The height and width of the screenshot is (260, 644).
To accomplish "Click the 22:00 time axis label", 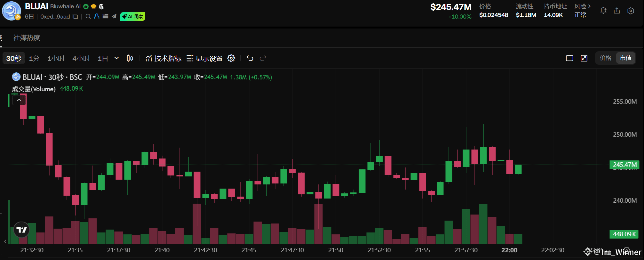I will pyautogui.click(x=509, y=250).
